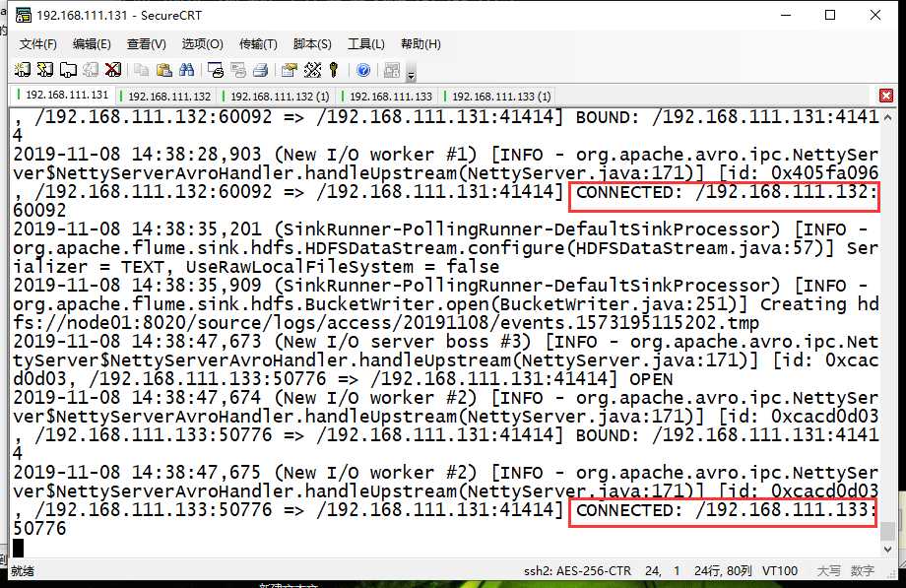Open the 工具(L) menu
Screen dimensions: 906x588
[x=365, y=44]
